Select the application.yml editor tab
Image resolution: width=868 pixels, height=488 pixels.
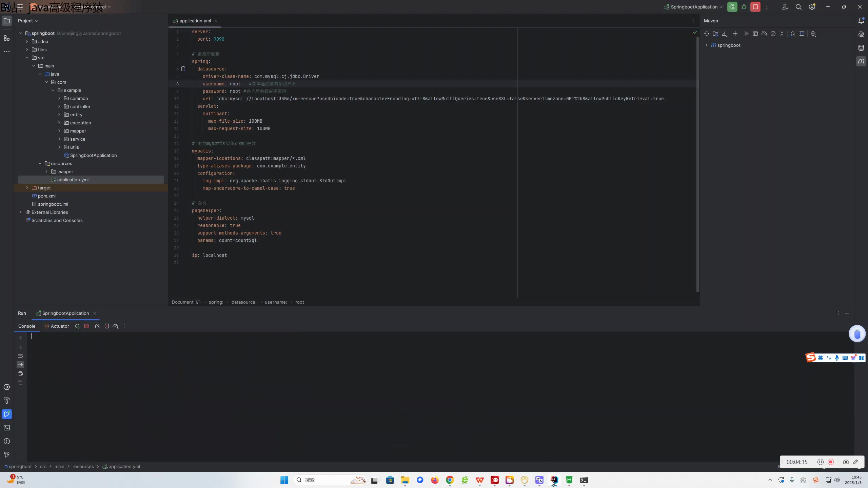point(195,21)
